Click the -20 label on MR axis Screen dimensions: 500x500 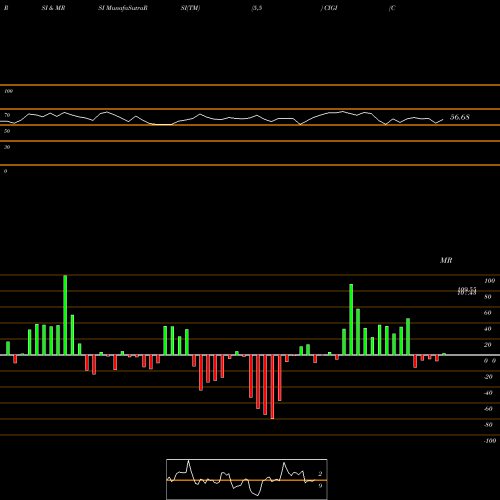pyautogui.click(x=488, y=377)
